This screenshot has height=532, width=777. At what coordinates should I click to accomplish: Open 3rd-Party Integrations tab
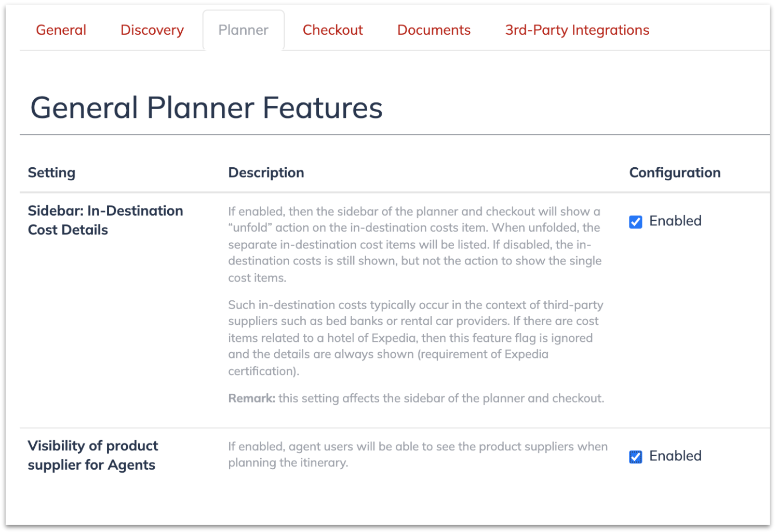[577, 30]
